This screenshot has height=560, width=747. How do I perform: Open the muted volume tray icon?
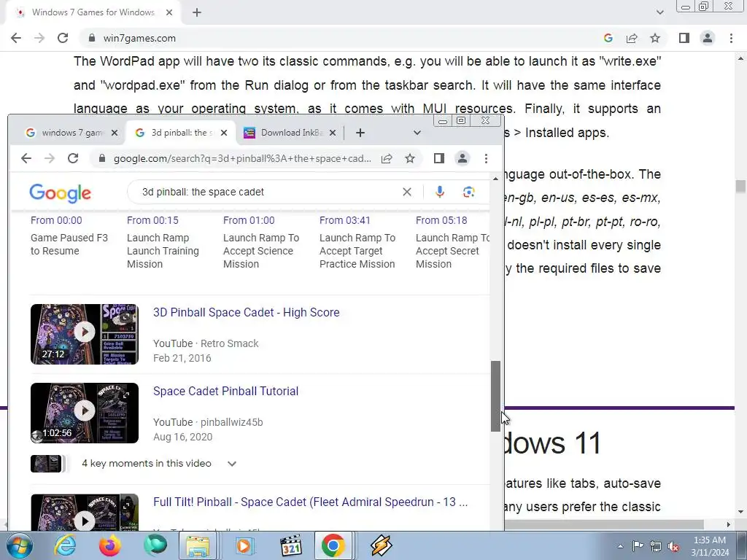673,547
